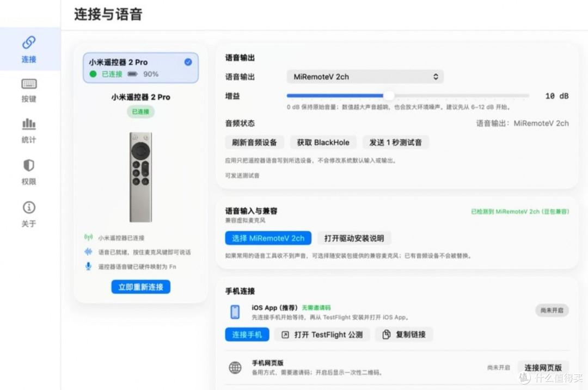
Task: Click the green 无需邀请码 label
Action: tap(316, 307)
